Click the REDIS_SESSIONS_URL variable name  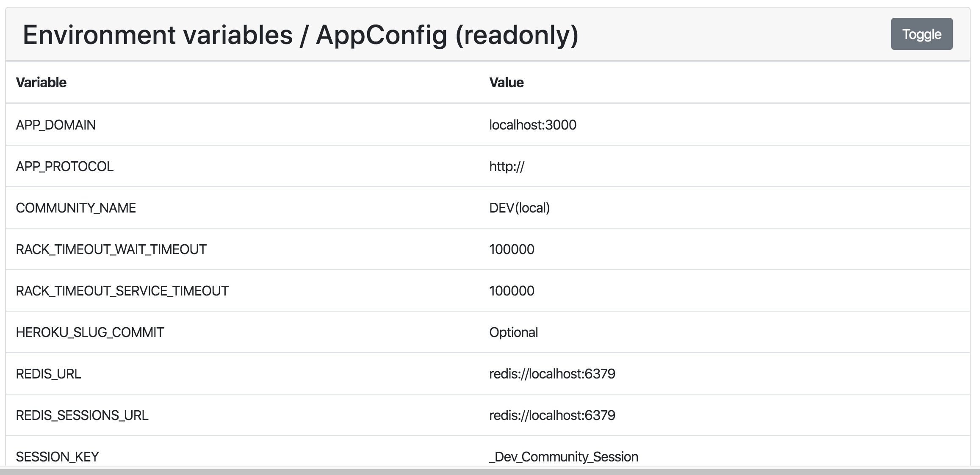(82, 415)
